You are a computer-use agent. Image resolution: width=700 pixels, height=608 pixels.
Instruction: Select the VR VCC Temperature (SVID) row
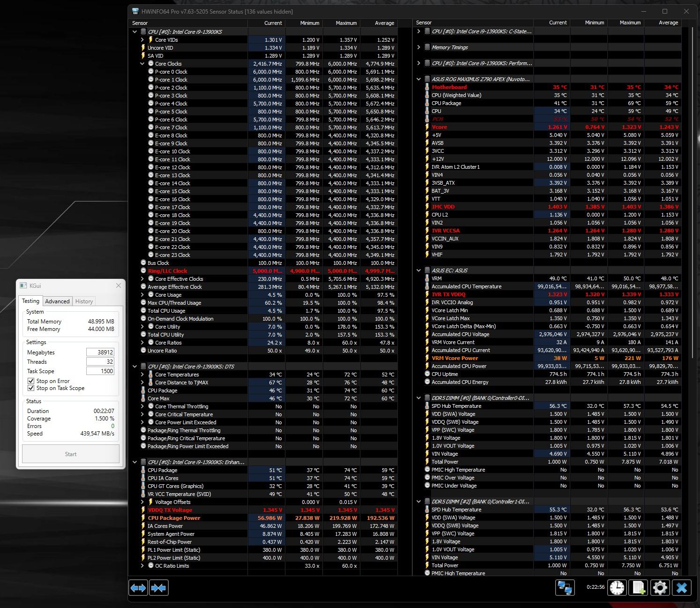tap(263, 494)
